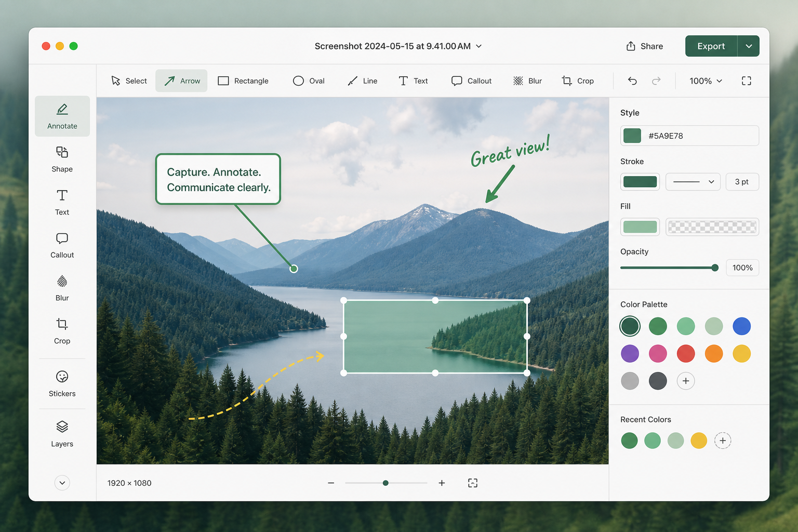Open the Text sidebar panel

(62, 203)
